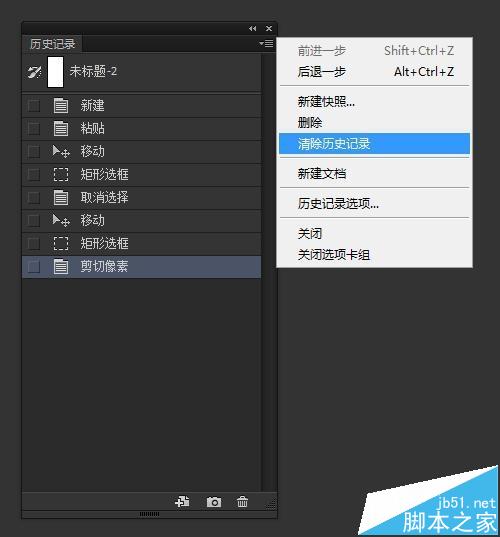
Task: Toggle history brush source box for 新建
Action: point(34,105)
